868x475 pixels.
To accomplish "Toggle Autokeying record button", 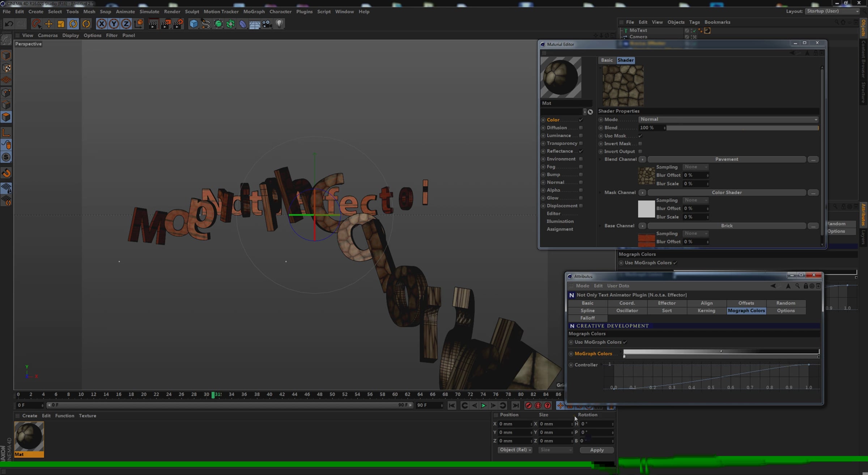I will coord(538,406).
